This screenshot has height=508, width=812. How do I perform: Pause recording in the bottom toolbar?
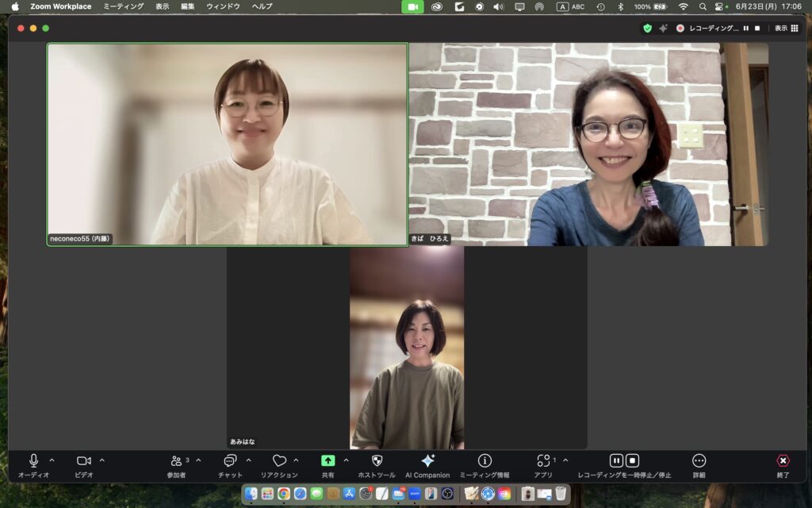[616, 460]
